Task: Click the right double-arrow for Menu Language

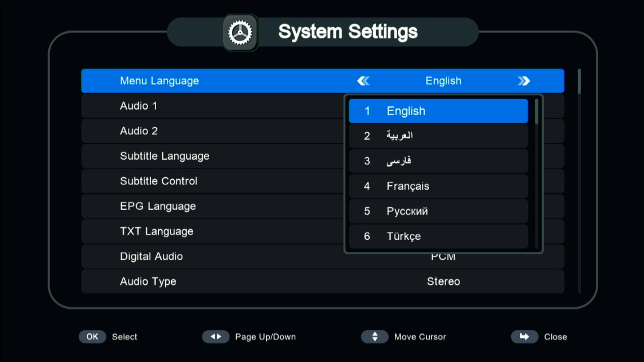Action: tap(524, 81)
